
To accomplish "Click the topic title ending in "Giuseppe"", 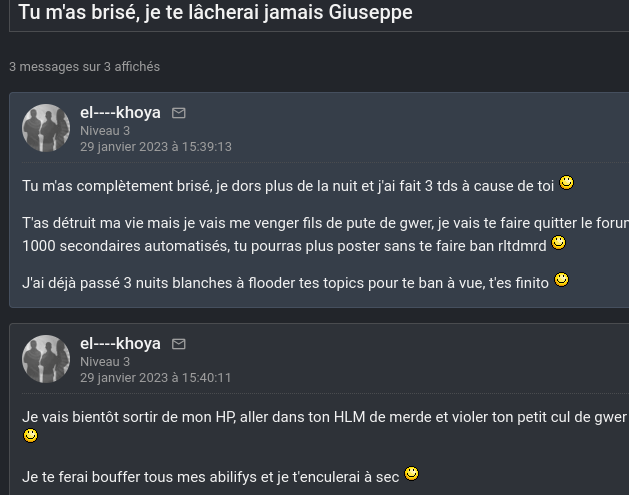I will point(215,13).
